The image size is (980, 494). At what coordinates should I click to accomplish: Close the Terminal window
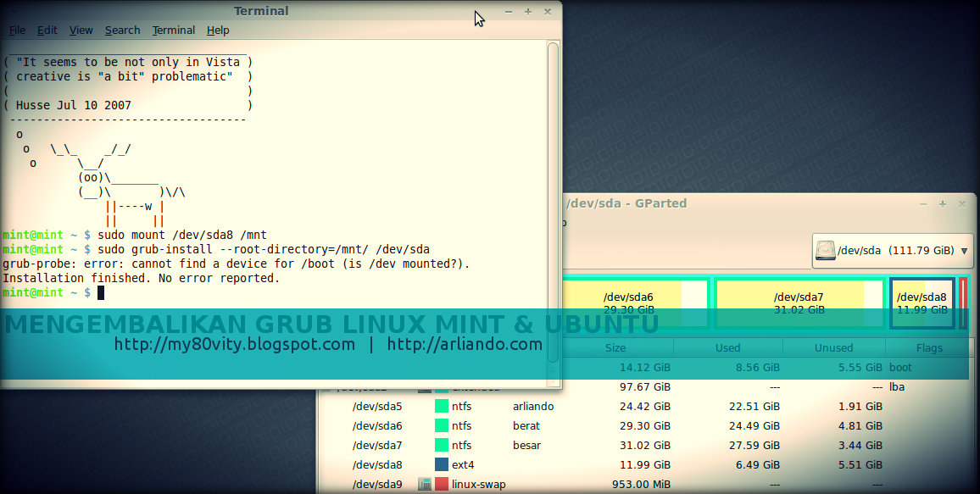548,11
